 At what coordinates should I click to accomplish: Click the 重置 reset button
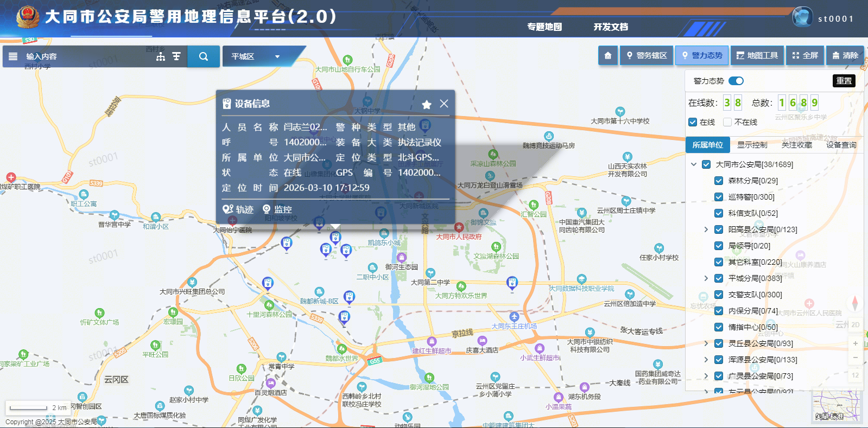pyautogui.click(x=844, y=81)
